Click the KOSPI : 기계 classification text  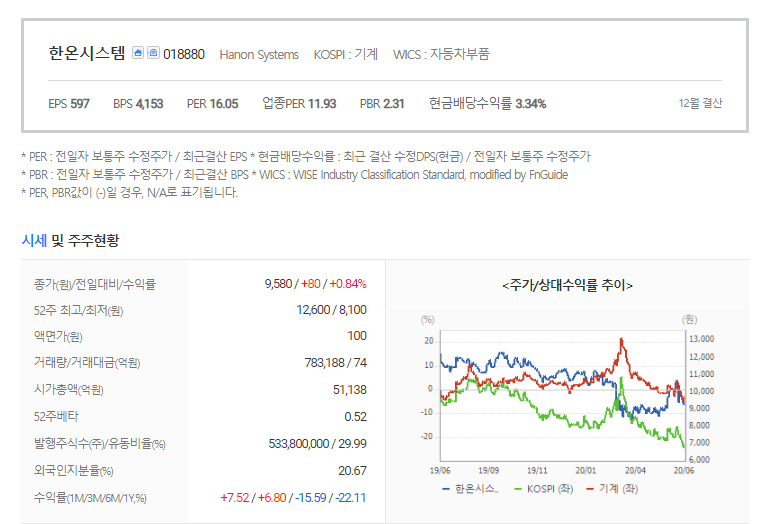pyautogui.click(x=346, y=54)
